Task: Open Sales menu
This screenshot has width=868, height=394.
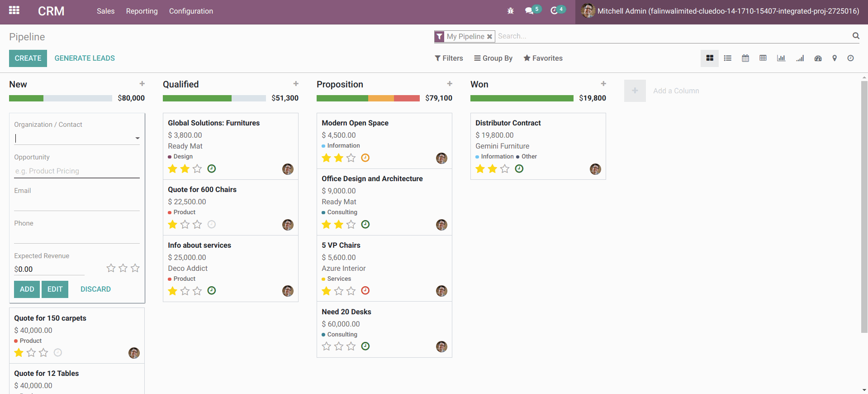Action: (105, 11)
